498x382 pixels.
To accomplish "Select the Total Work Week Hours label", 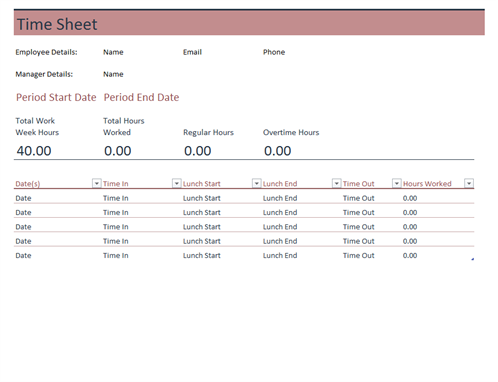I will (37, 127).
